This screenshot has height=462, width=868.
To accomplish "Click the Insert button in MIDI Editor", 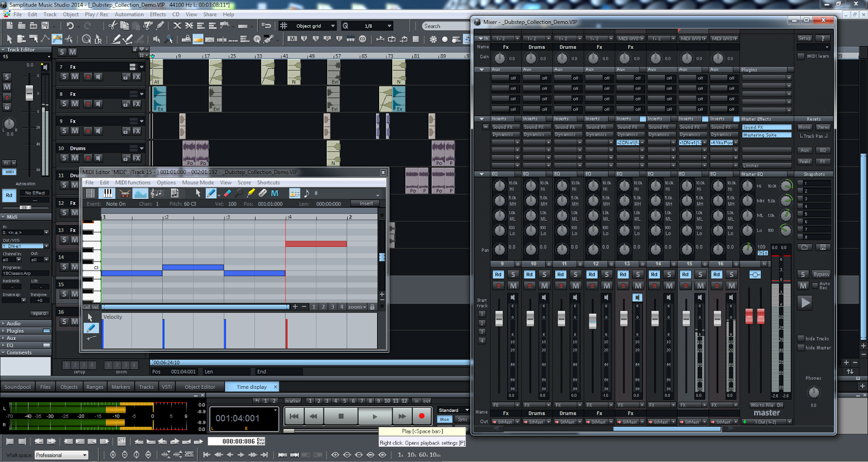I will pos(366,204).
